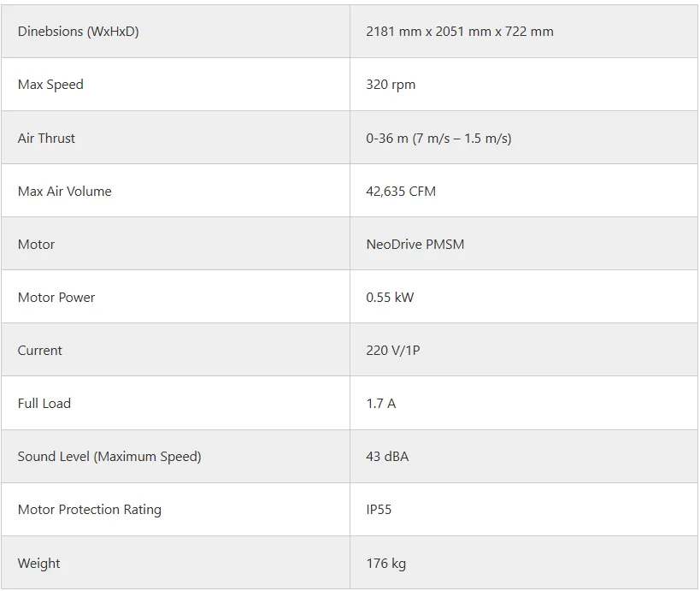Image resolution: width=700 pixels, height=591 pixels.
Task: Select the 43 dBA value
Action: (x=387, y=456)
